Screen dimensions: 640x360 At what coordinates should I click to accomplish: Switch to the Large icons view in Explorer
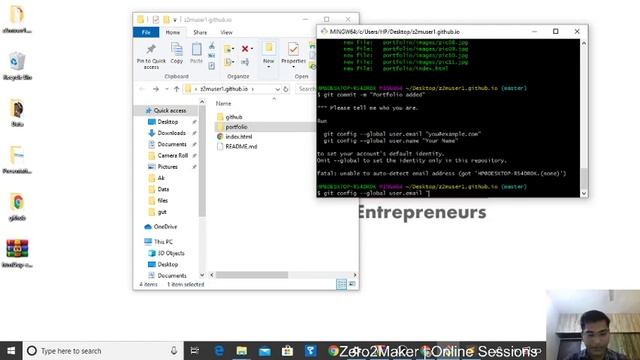(x=352, y=284)
